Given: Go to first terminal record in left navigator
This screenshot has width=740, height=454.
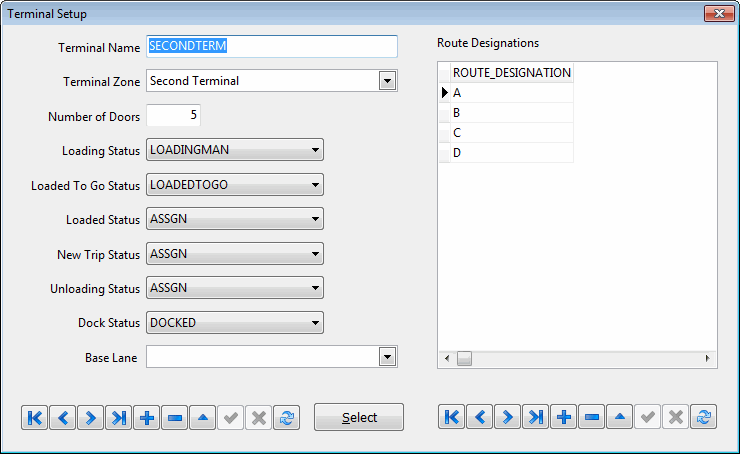Looking at the screenshot, I should 35,418.
